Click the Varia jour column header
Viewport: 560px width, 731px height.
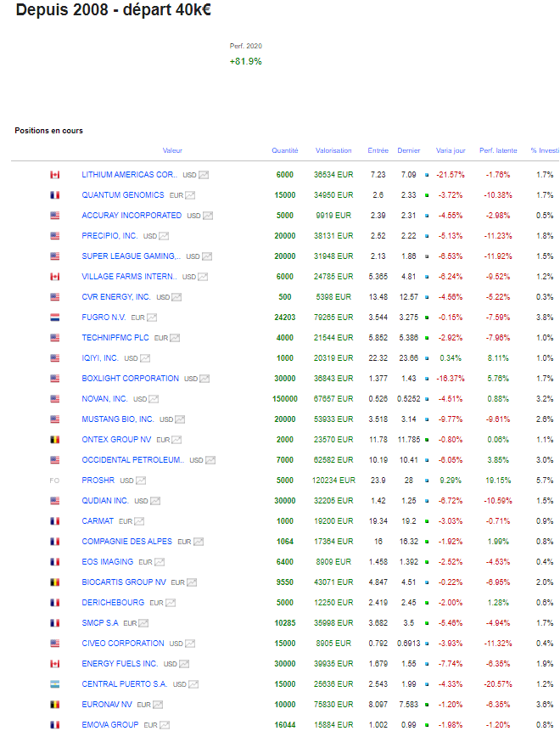(x=451, y=150)
